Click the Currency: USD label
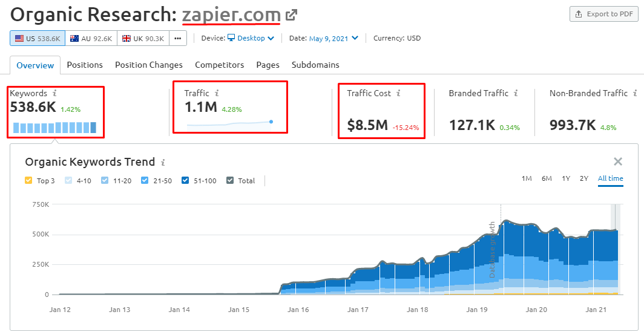 (397, 38)
